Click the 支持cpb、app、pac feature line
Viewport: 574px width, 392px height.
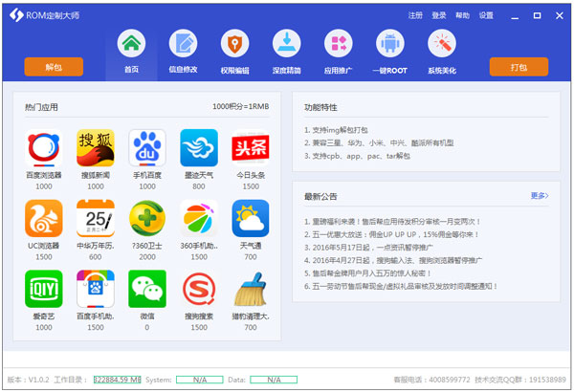point(357,156)
